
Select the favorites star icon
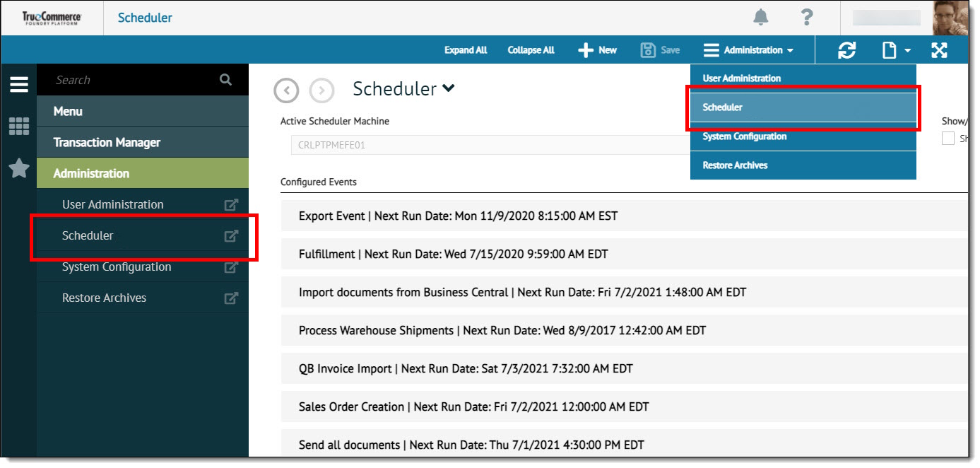point(18,168)
